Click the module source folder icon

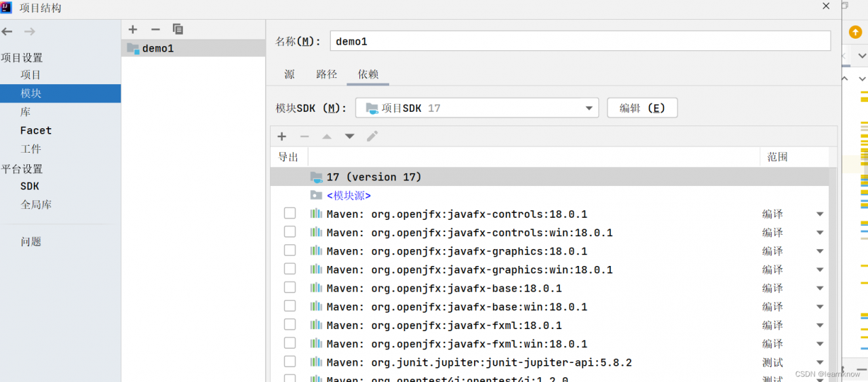(316, 195)
